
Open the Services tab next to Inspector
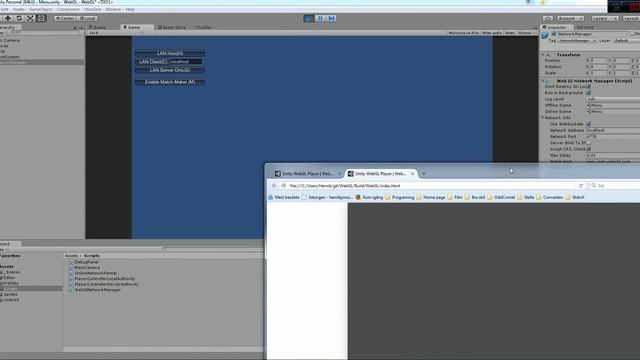[585, 27]
